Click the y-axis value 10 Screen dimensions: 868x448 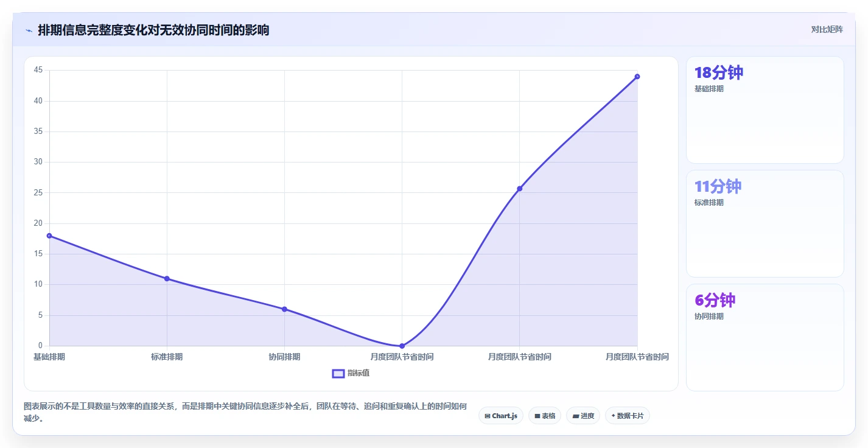[x=38, y=284]
